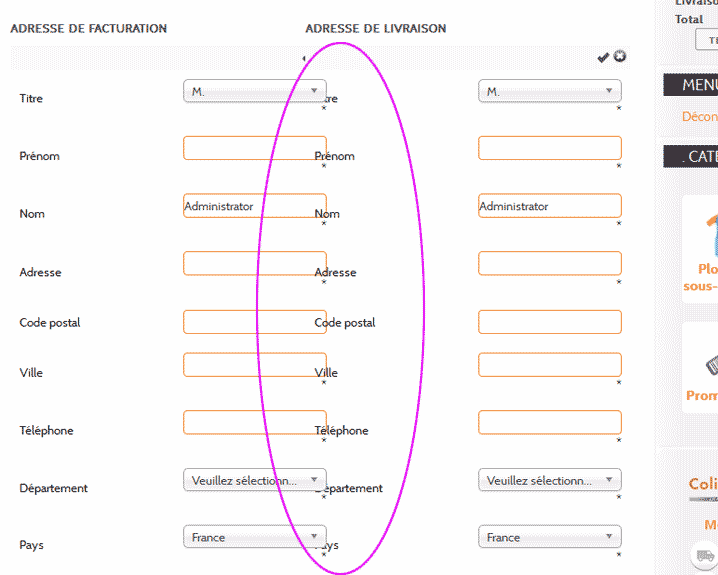Expand delivery Département dropdown

[549, 480]
